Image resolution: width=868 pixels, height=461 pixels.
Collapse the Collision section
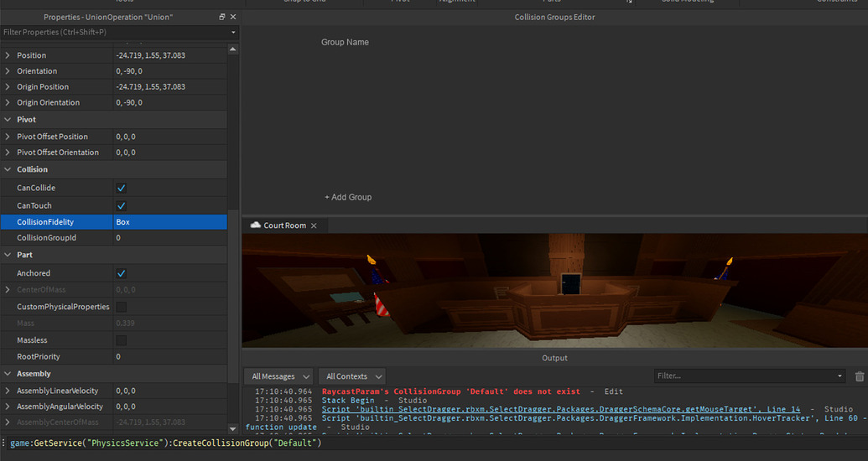coord(8,169)
